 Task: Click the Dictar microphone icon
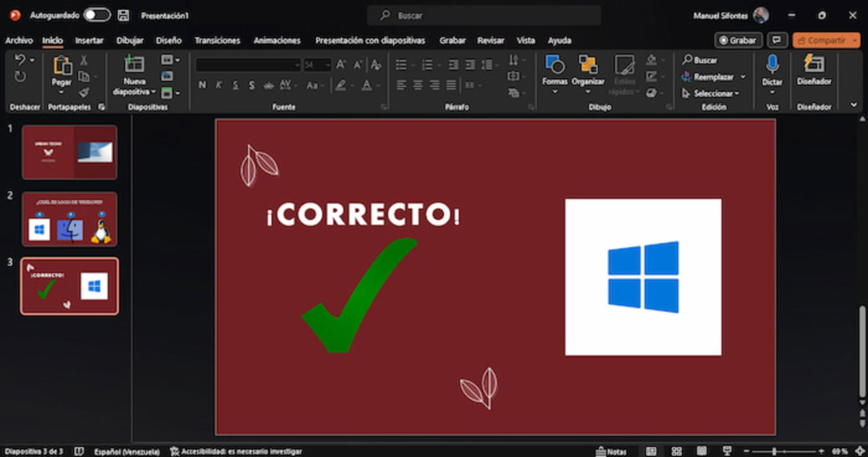pos(772,64)
